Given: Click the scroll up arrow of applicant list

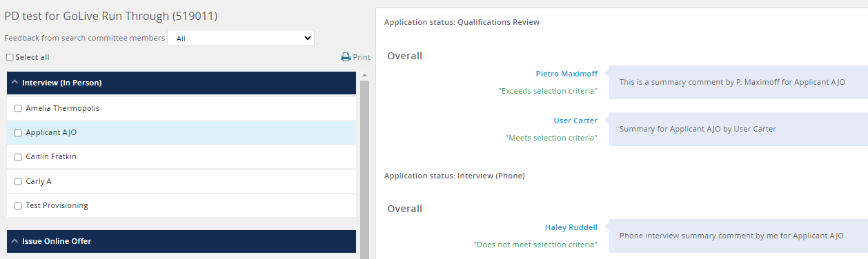Looking at the screenshot, I should [364, 75].
